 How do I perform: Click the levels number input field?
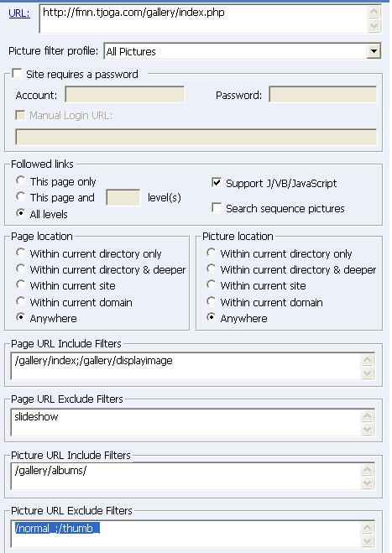(123, 197)
